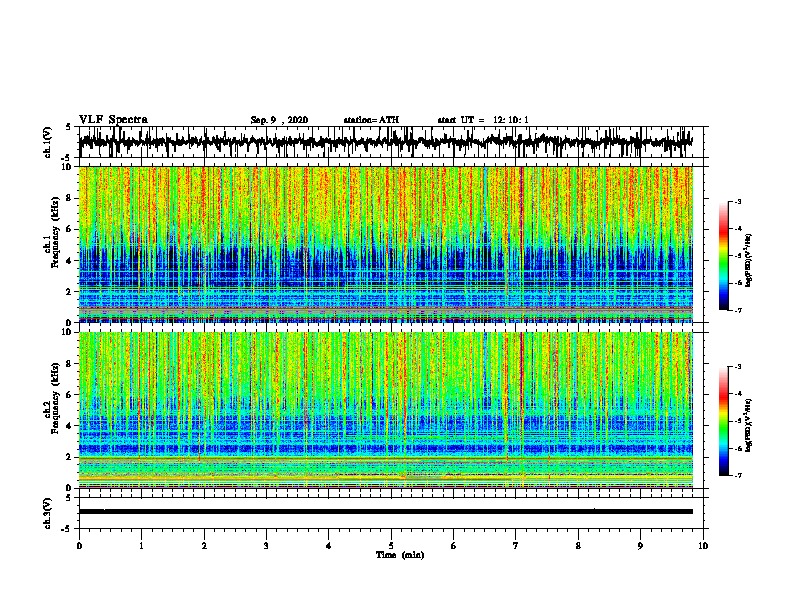Click the "10" kHz tick on ch.2 frequency axis
792x612 pixels.
pos(68,332)
